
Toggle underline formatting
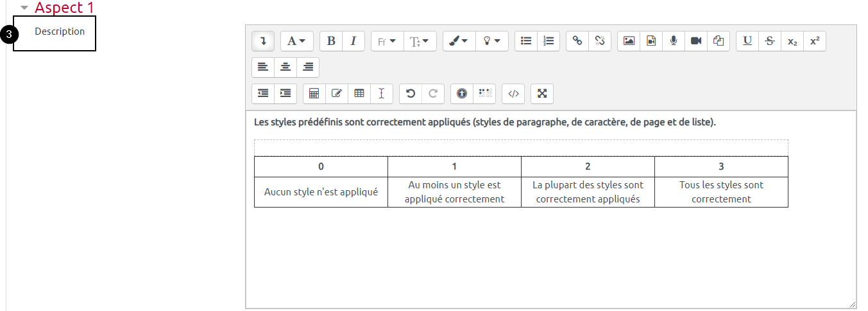pyautogui.click(x=747, y=41)
